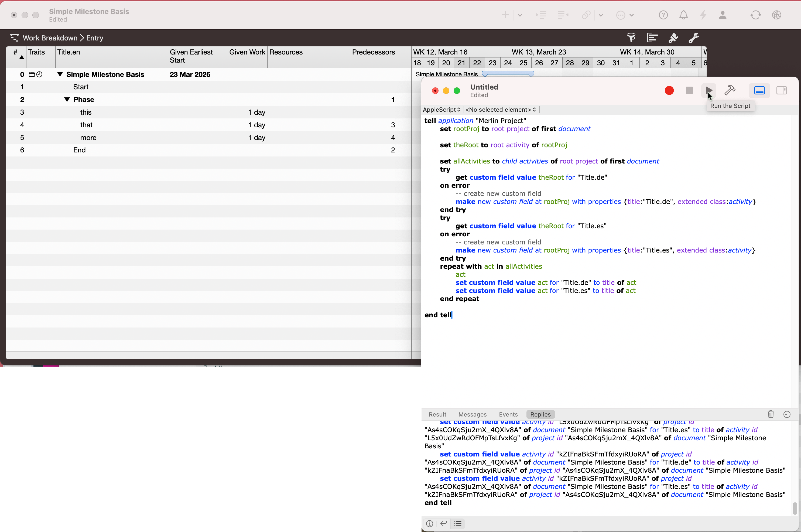Stop the script in Script Editor
Image resolution: width=801 pixels, height=532 pixels.
coord(689,91)
